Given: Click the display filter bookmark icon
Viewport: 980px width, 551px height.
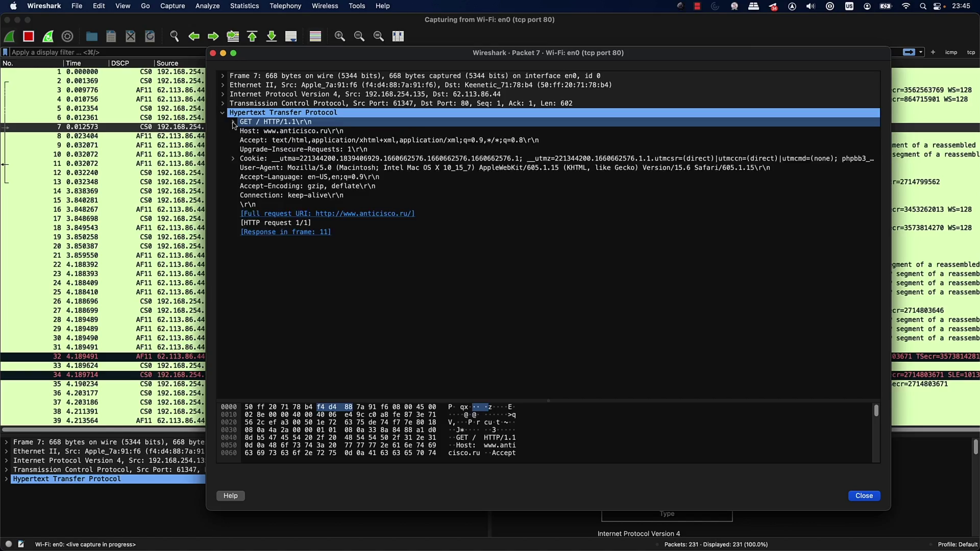Looking at the screenshot, I should click(6, 52).
